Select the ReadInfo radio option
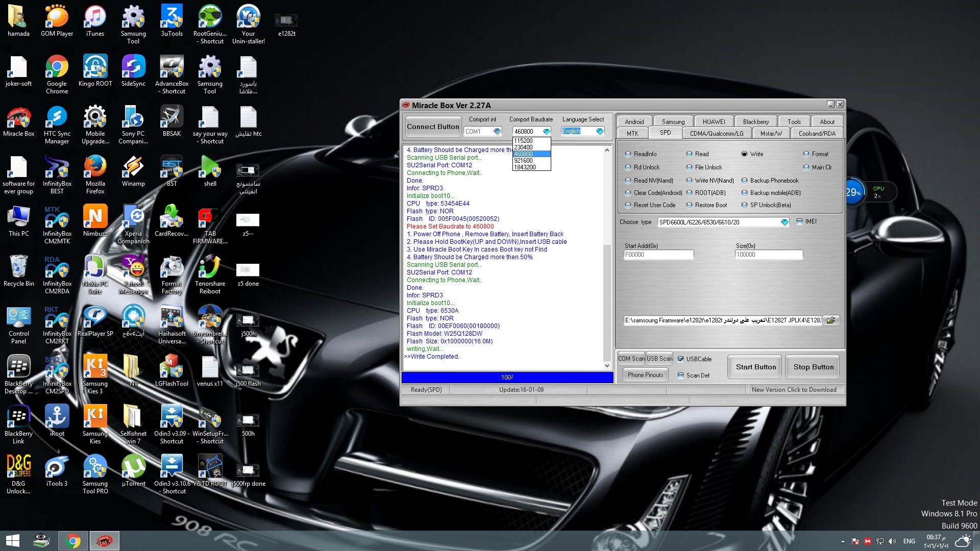 pyautogui.click(x=628, y=154)
